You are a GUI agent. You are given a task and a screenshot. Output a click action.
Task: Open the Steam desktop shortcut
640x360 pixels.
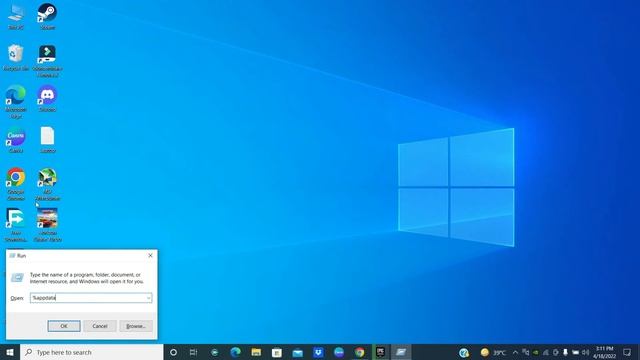[x=47, y=16]
